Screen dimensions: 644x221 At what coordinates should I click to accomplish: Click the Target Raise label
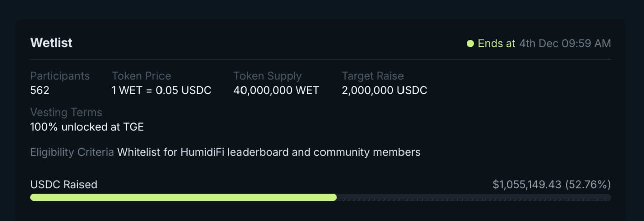coord(373,76)
